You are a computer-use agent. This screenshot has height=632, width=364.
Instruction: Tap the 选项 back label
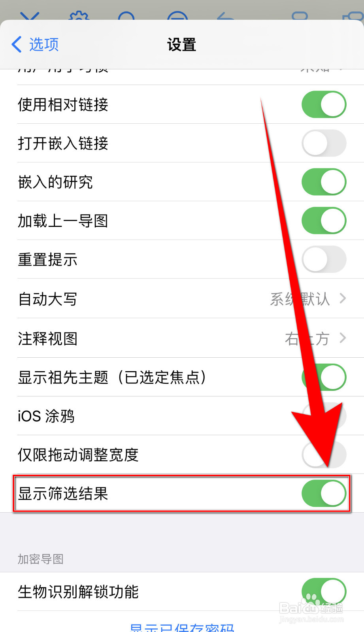coord(44,44)
